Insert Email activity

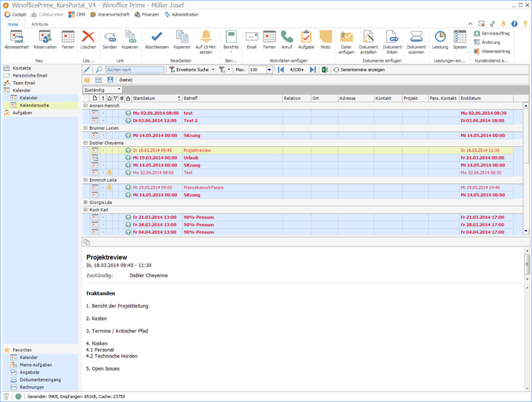(x=252, y=40)
